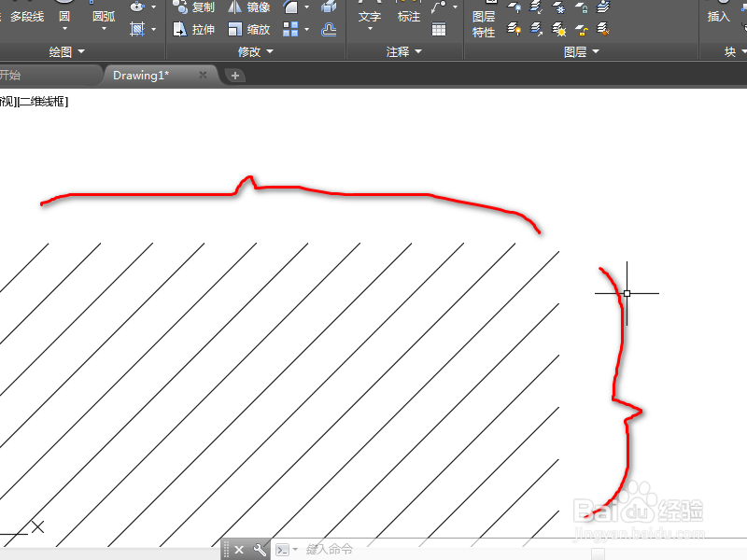This screenshot has width=747, height=560.
Task: Thaw all layers with sun icon
Action: pyautogui.click(x=558, y=30)
